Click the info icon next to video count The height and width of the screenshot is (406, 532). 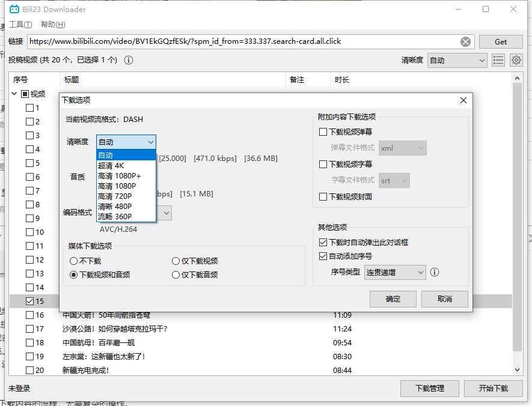(x=129, y=60)
